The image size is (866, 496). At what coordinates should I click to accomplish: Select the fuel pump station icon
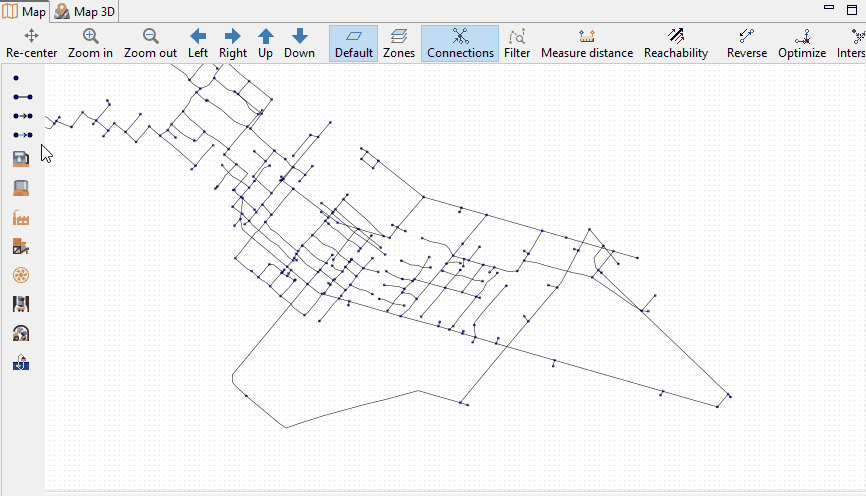point(21,159)
